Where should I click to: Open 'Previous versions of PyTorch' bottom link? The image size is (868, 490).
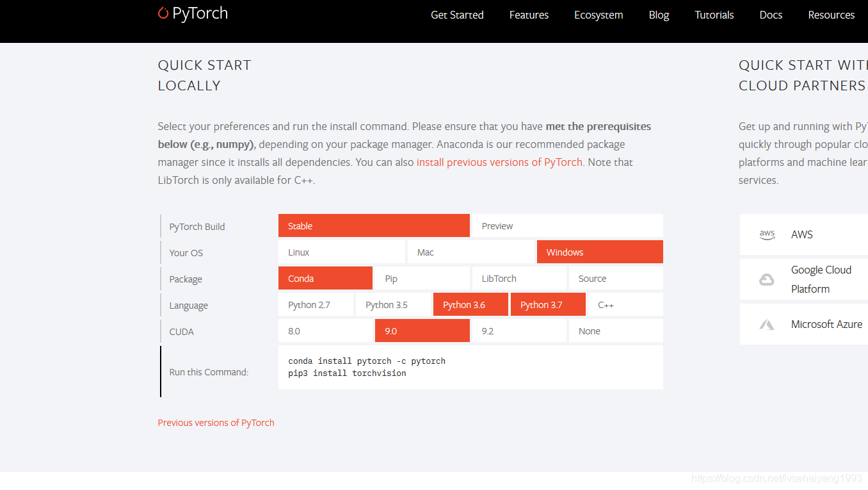coord(216,423)
